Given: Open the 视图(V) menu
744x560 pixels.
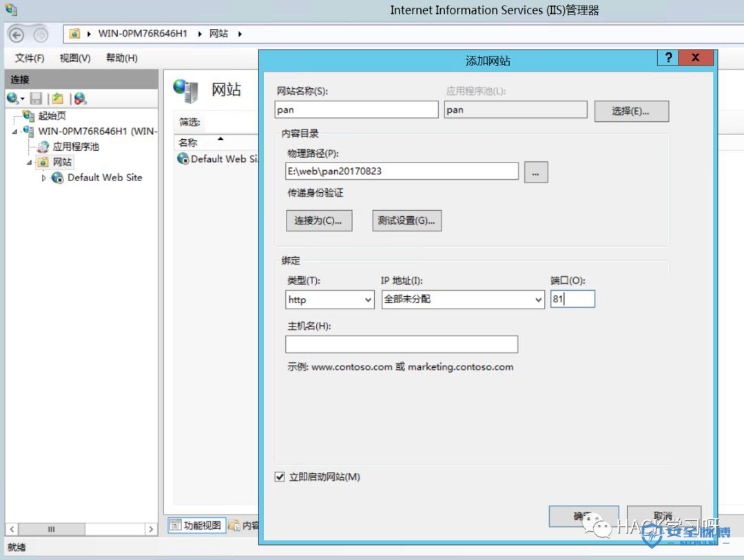Looking at the screenshot, I should pyautogui.click(x=75, y=58).
